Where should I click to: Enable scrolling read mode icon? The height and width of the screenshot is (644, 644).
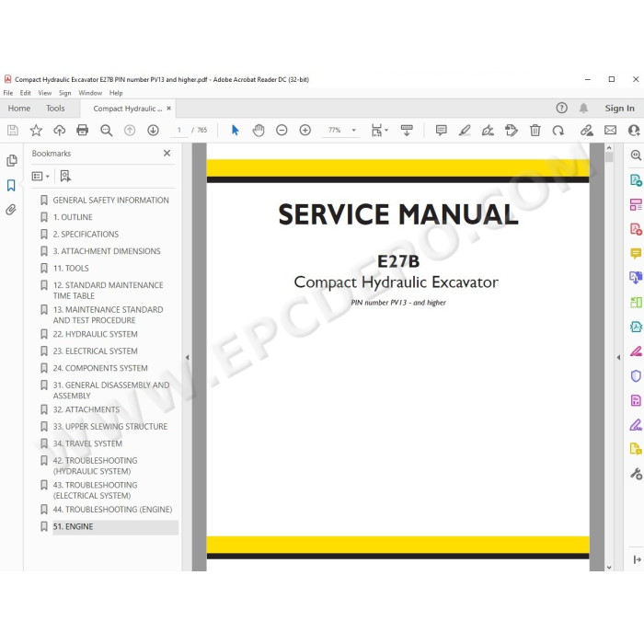(x=407, y=131)
